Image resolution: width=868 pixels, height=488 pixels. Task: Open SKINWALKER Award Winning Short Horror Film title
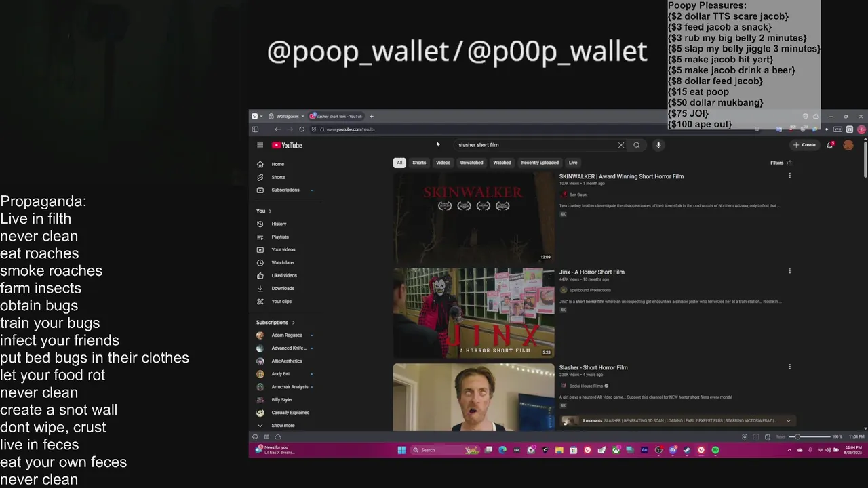(x=621, y=176)
